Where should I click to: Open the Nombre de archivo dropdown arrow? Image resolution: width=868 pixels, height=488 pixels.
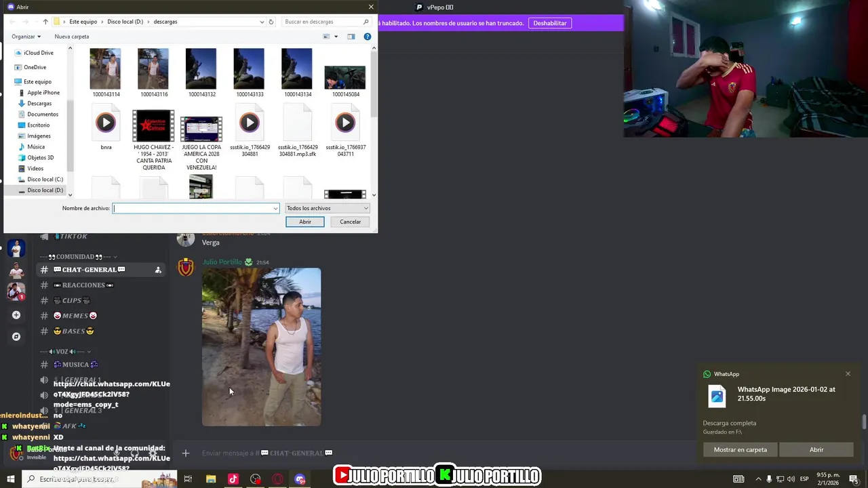point(275,208)
